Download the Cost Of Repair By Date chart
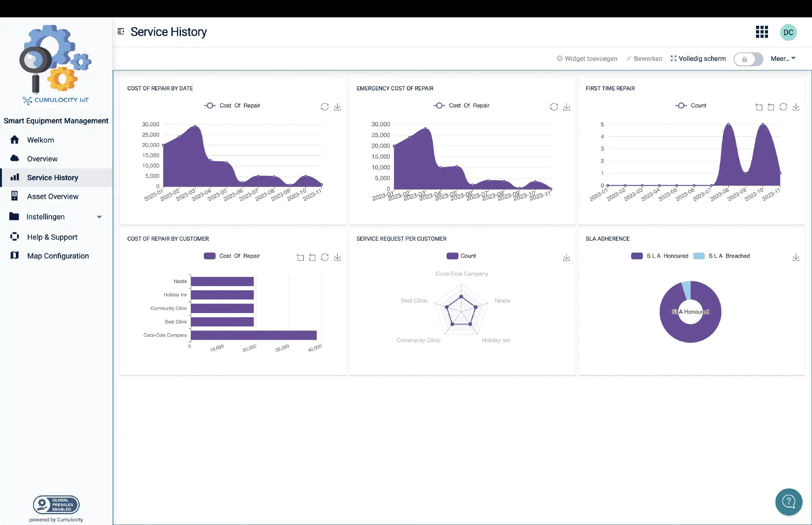The height and width of the screenshot is (525, 812). point(337,107)
